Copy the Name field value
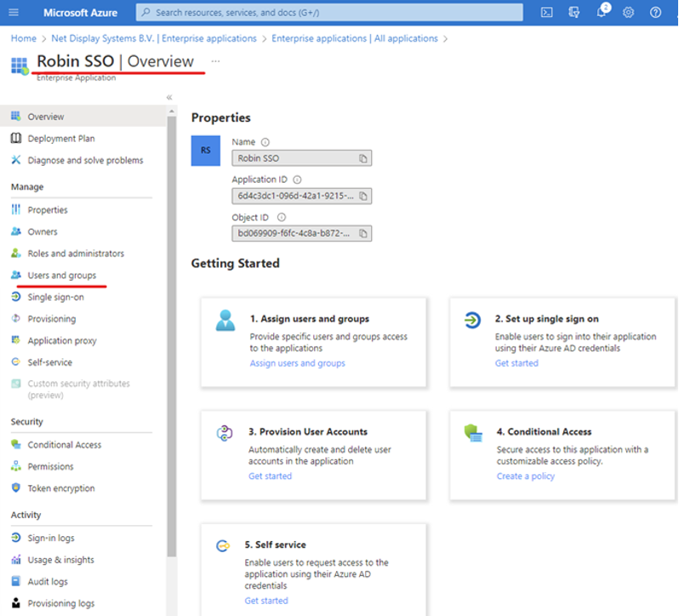 [x=362, y=158]
